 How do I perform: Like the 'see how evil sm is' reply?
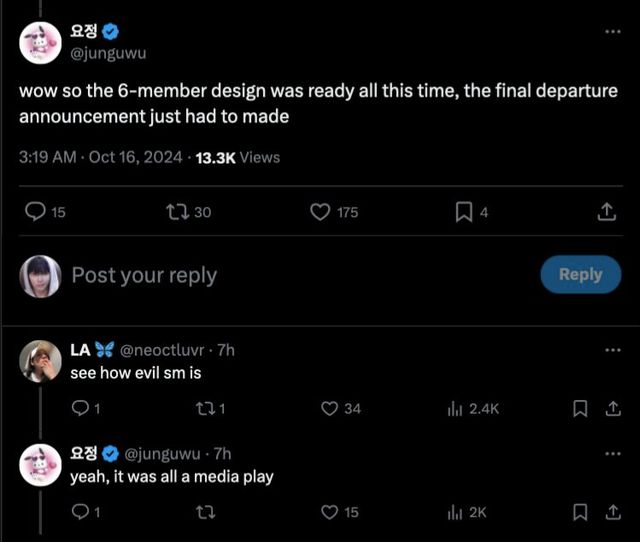[x=329, y=408]
